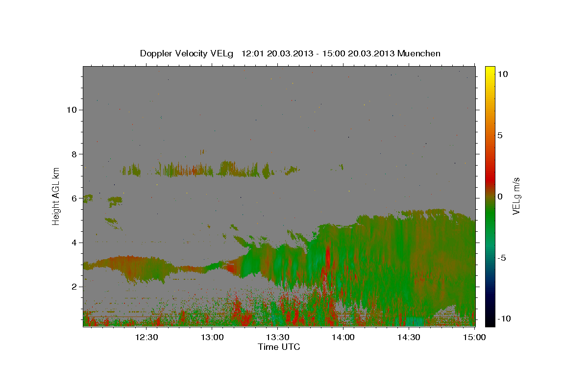The image size is (588, 392).
Task: Click colorbar value label 0
Action: [499, 196]
